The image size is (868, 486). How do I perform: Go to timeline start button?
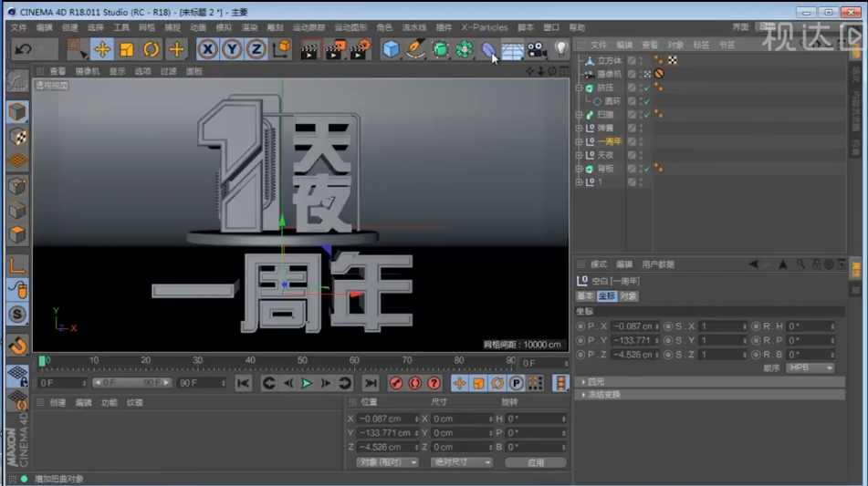tap(243, 383)
